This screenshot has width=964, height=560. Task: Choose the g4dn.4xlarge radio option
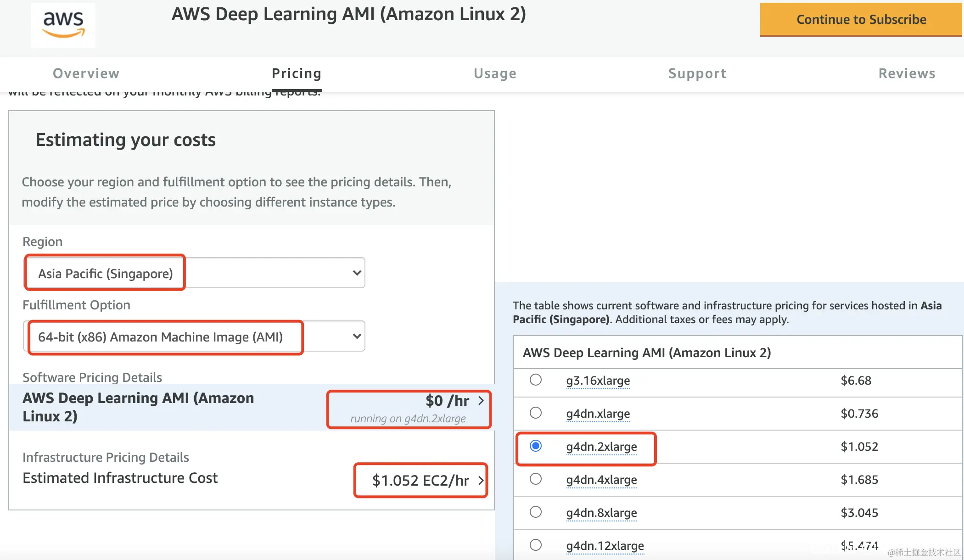[x=535, y=479]
